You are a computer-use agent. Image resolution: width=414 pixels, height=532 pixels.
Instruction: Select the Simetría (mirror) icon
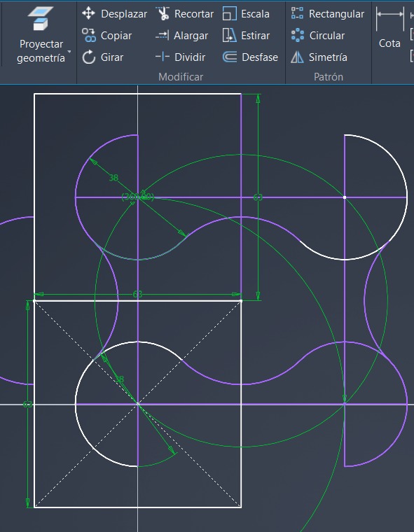point(297,57)
